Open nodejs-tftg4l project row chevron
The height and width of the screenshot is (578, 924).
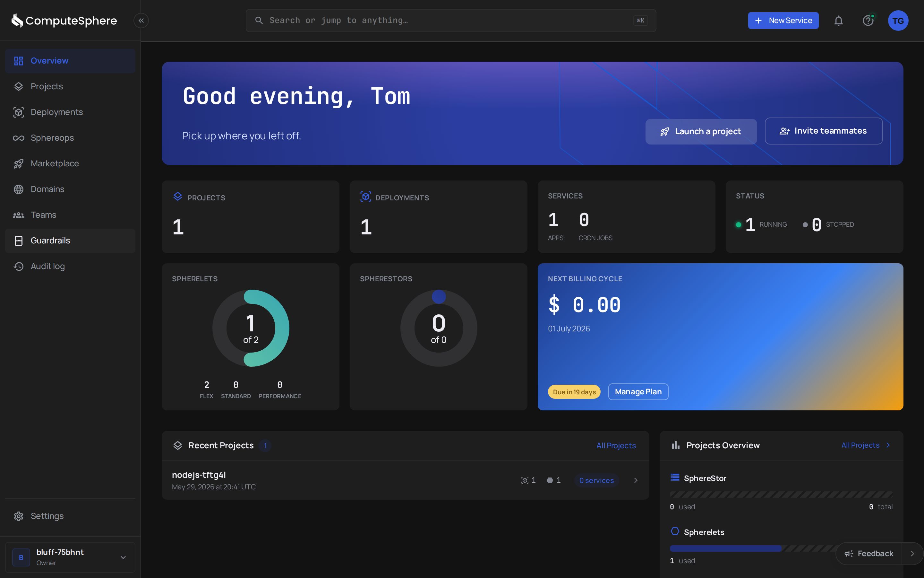click(x=636, y=480)
